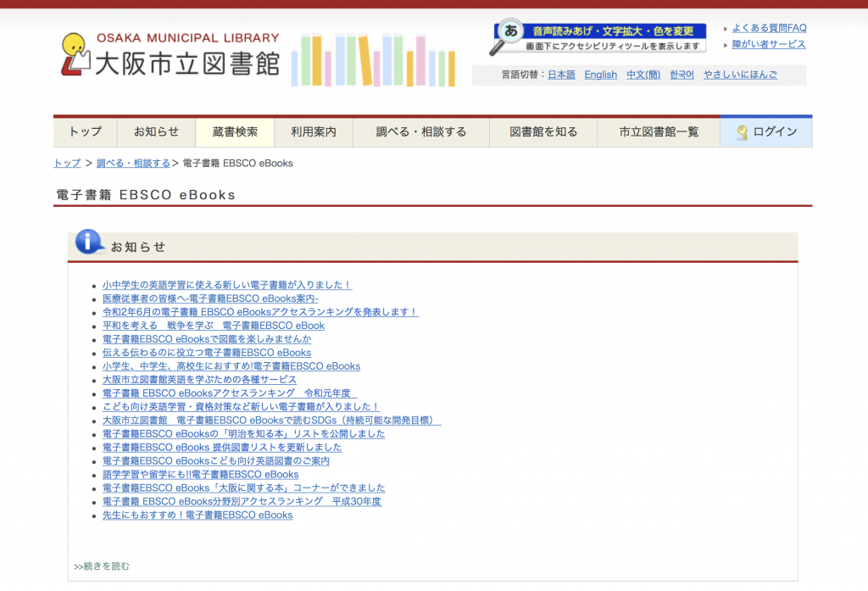Click the blue info icon beside お知らせ

(88, 242)
